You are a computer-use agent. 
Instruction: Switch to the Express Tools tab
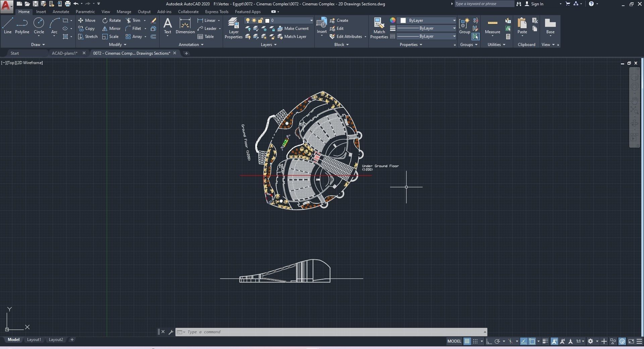coord(217,12)
